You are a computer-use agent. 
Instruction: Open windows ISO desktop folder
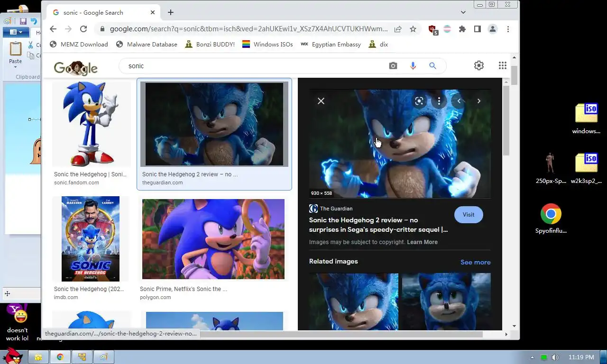click(586, 118)
